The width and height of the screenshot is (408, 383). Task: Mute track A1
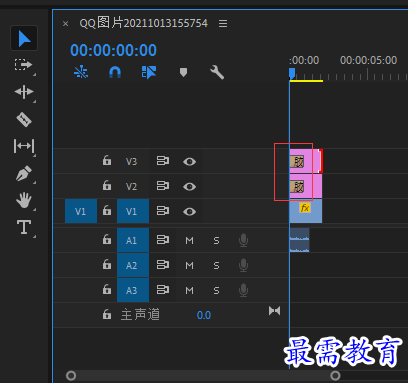click(x=189, y=240)
